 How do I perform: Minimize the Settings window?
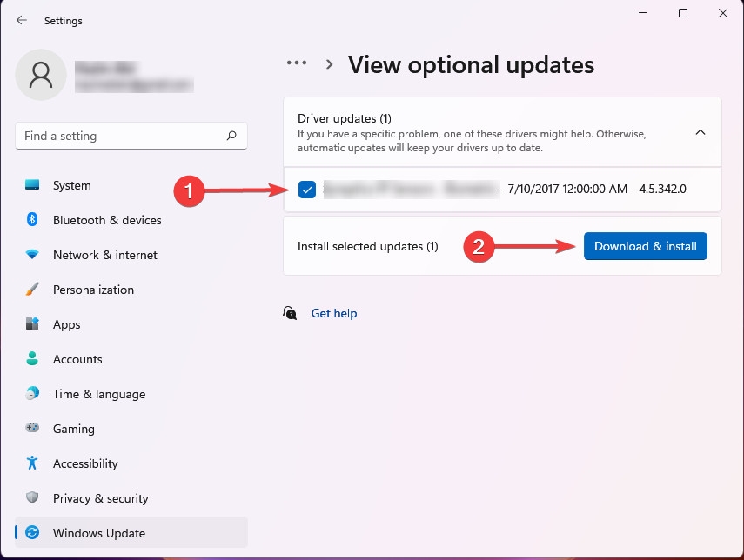[643, 13]
